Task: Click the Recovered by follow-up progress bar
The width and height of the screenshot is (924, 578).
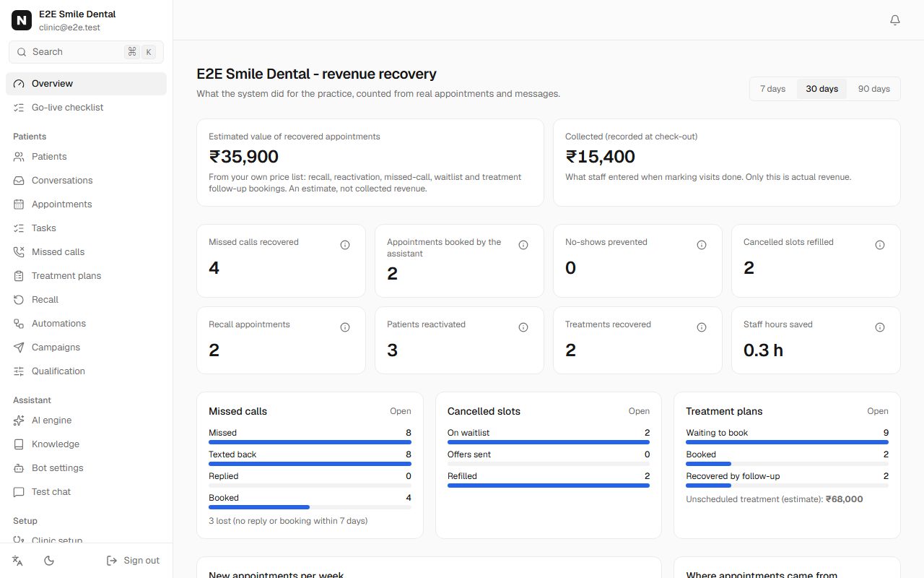Action: (x=787, y=486)
